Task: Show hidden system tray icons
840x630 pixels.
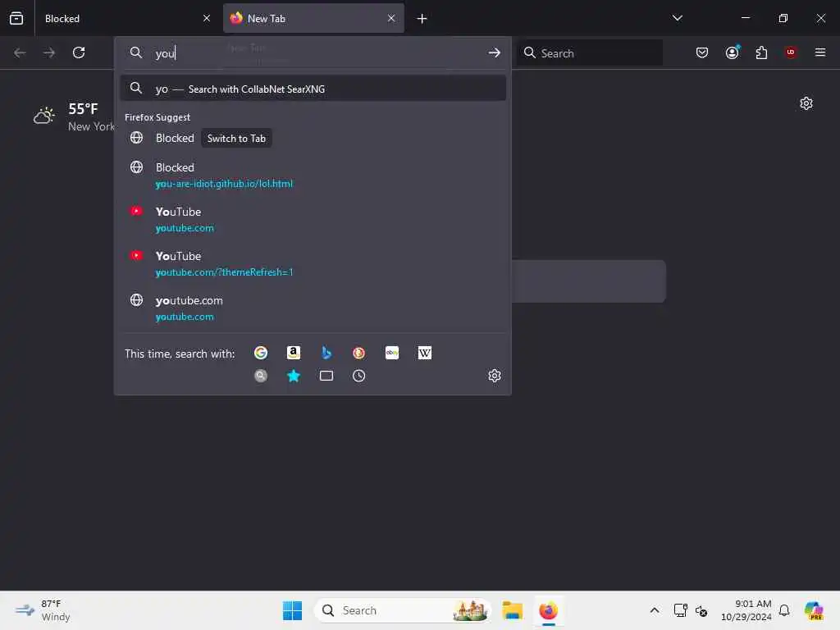Action: point(655,610)
